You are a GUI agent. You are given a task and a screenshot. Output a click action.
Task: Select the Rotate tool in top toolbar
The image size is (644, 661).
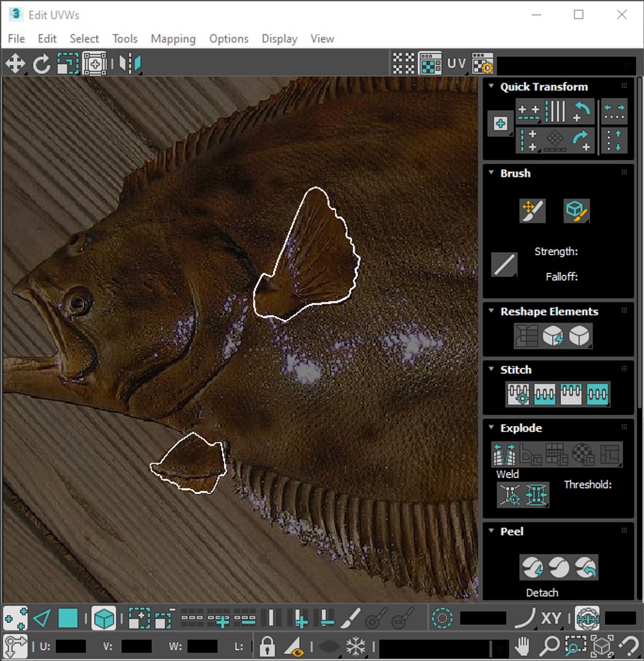click(42, 64)
